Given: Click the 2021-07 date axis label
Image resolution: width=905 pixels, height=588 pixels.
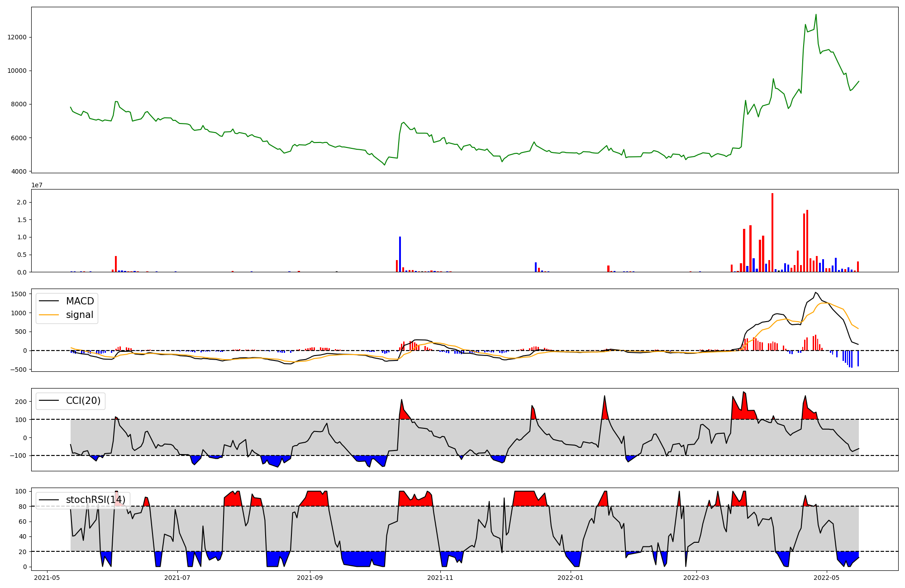Looking at the screenshot, I should point(177,578).
